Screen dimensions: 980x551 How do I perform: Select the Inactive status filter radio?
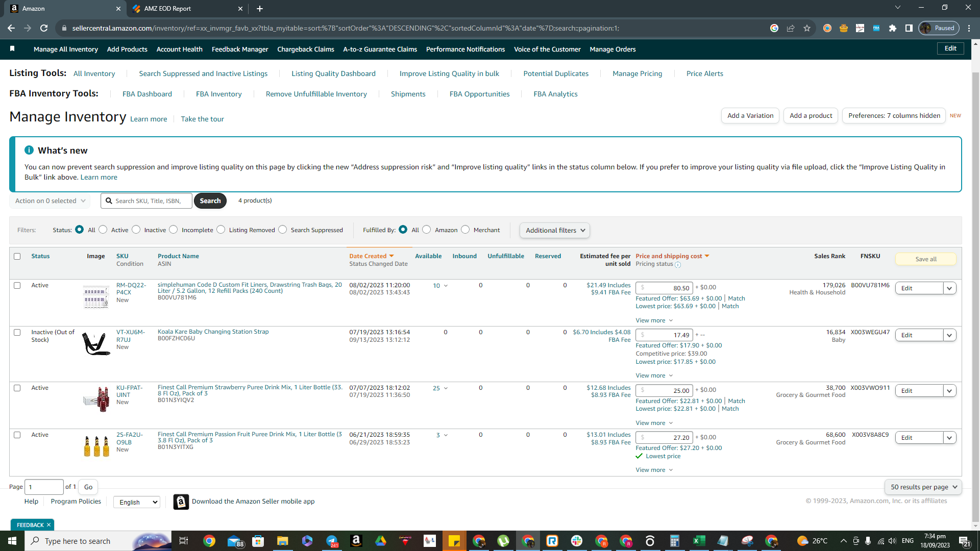pyautogui.click(x=136, y=230)
